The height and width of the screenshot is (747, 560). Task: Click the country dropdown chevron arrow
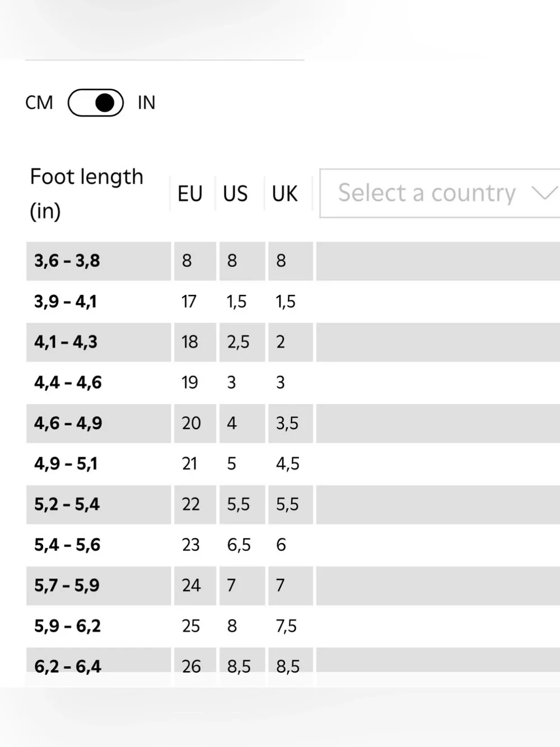click(544, 193)
